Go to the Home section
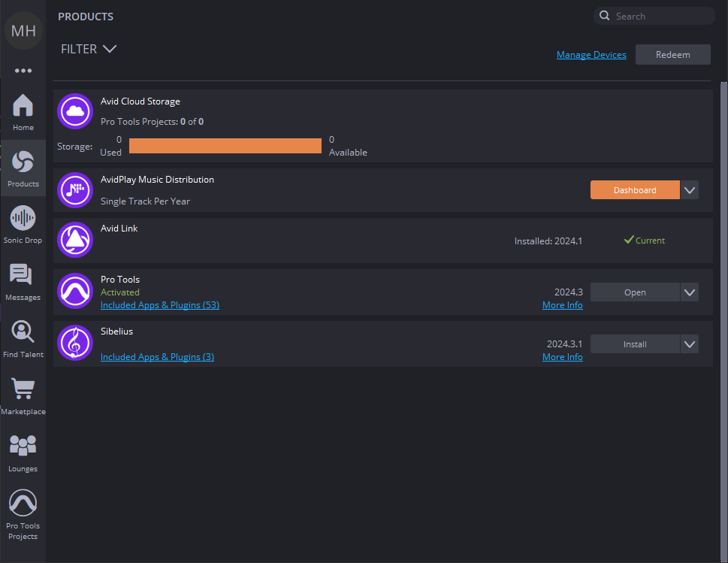 [x=23, y=113]
